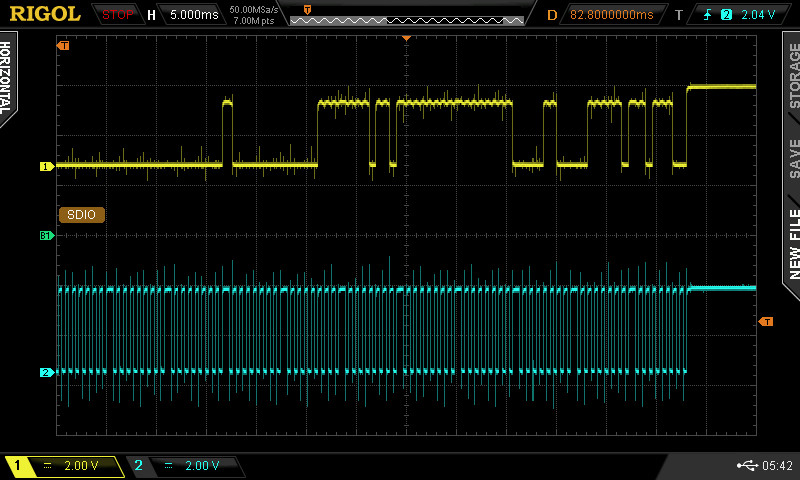This screenshot has height=480, width=800.
Task: Click the channel 2 DC coupling icon
Action: (168, 466)
